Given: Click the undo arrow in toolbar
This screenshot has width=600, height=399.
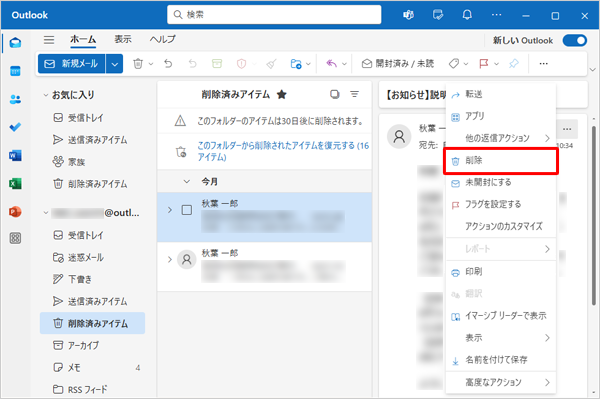Looking at the screenshot, I should point(168,64).
